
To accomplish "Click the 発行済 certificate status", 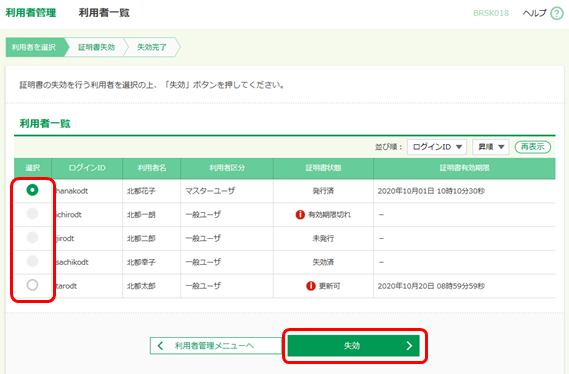I will coord(323,191).
